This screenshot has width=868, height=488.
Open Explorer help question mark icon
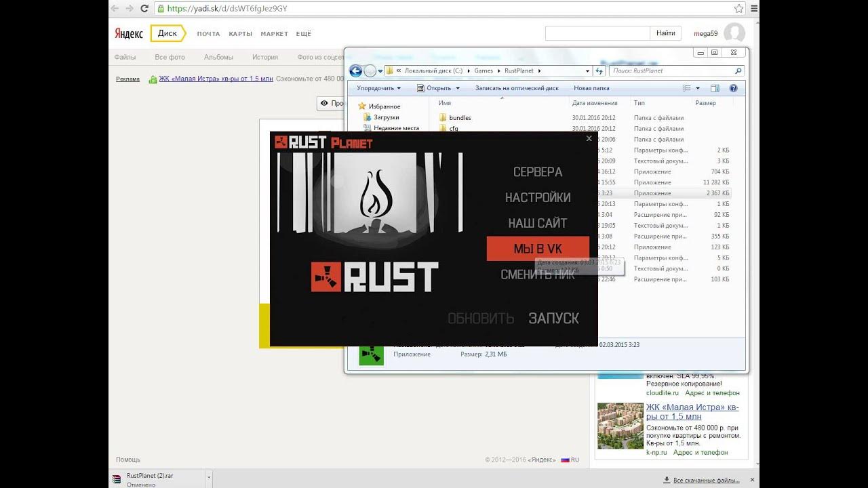tap(733, 88)
